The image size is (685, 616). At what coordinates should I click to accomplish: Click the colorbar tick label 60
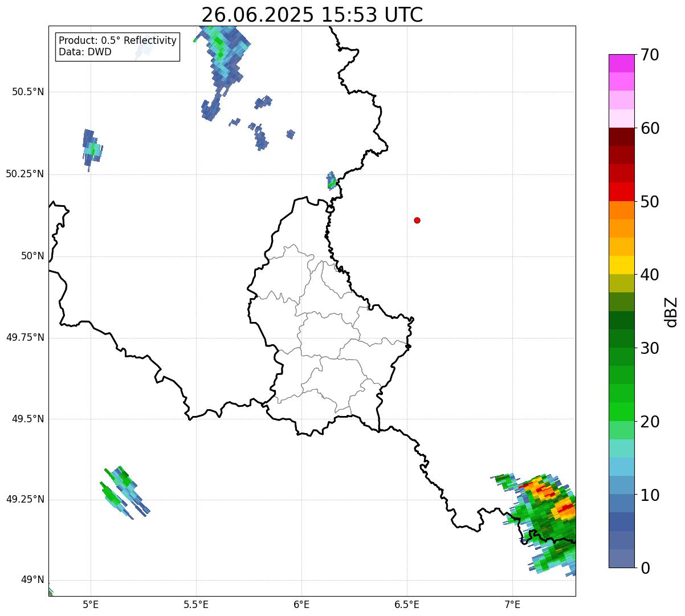pos(649,128)
